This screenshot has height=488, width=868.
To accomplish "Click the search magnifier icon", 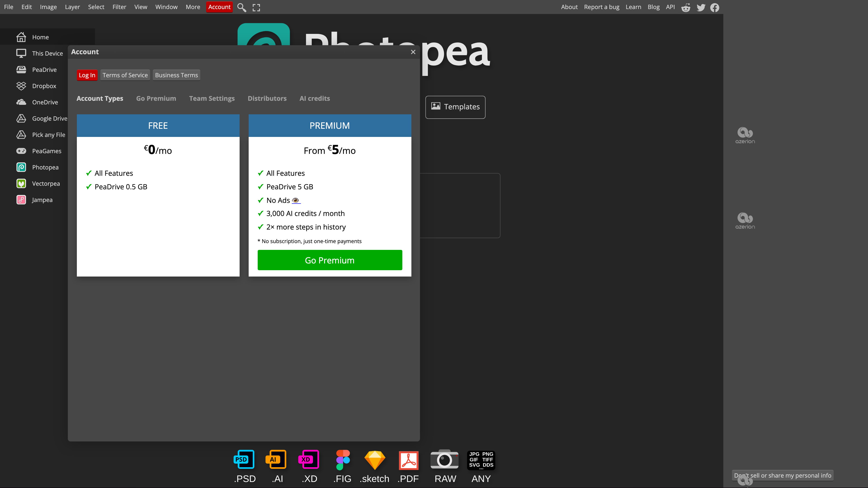I will click(242, 7).
